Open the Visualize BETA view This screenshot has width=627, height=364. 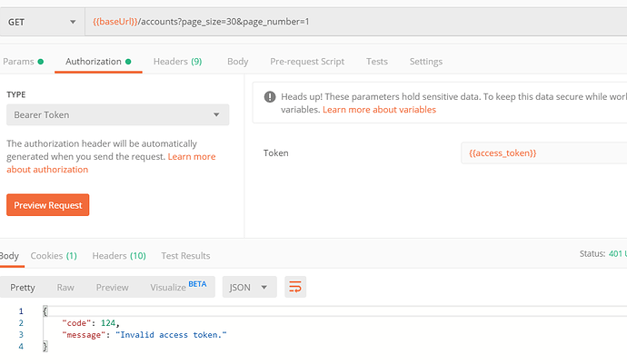178,287
